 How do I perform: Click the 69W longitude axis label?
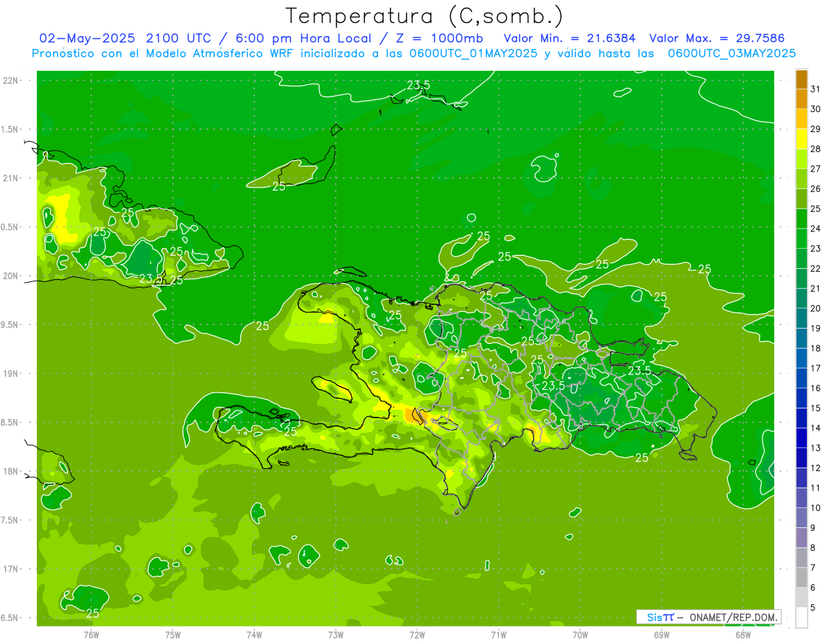coord(662,635)
